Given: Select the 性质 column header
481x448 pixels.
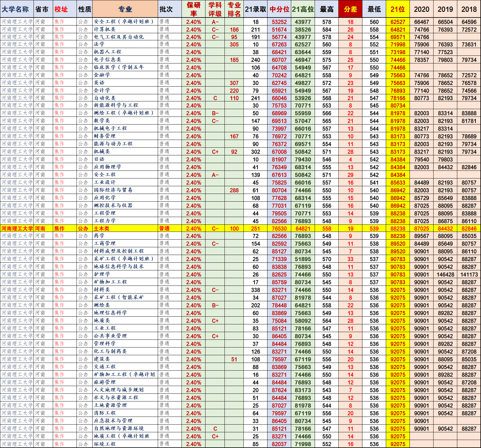Looking at the screenshot, I should click(x=85, y=9).
